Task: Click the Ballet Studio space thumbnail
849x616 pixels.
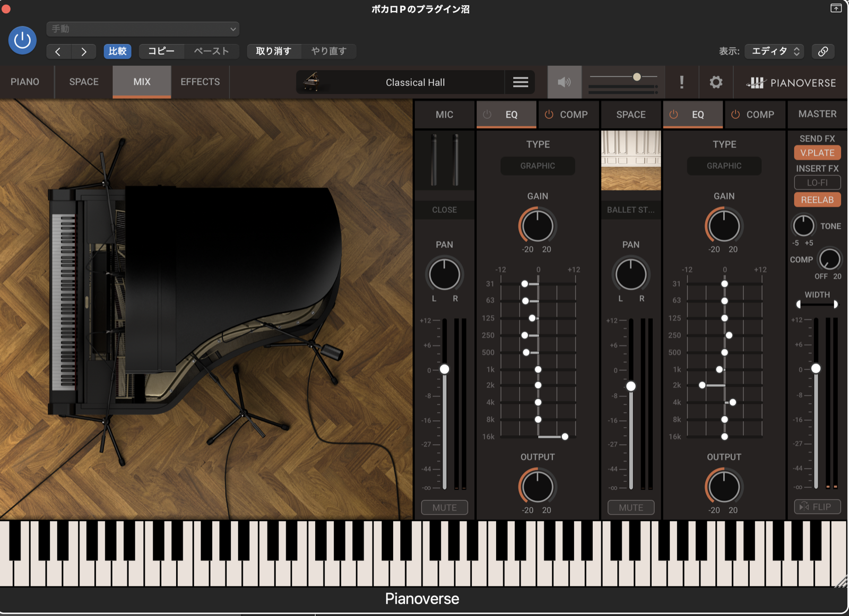Action: tap(631, 161)
